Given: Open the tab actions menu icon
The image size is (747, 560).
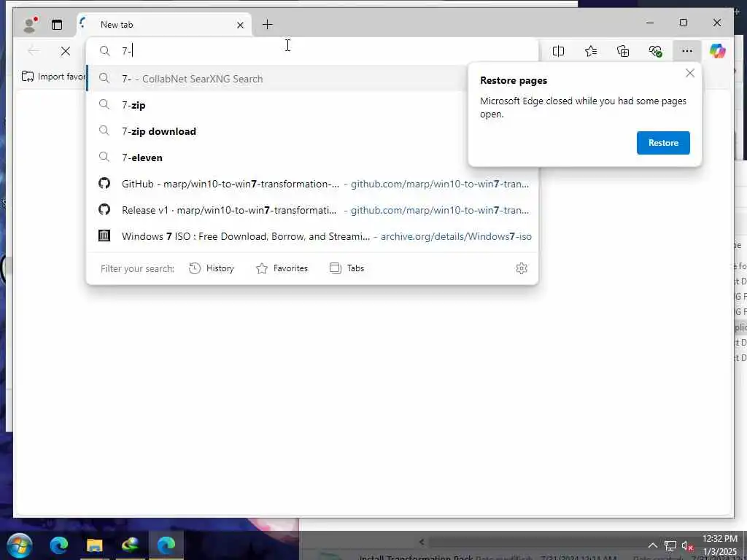Looking at the screenshot, I should [57, 25].
